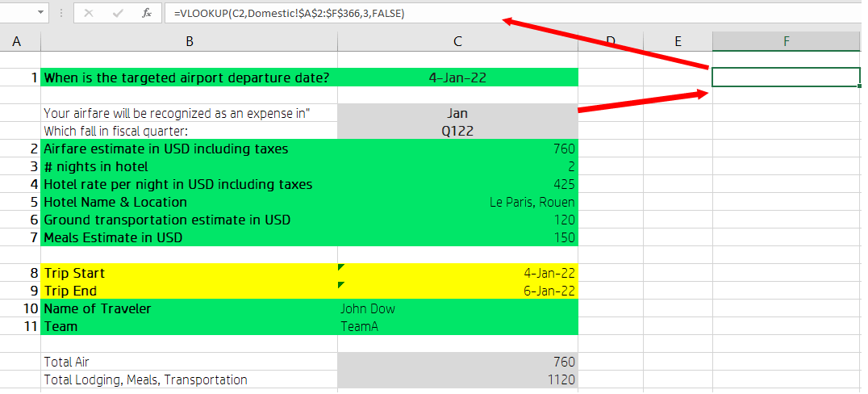The height and width of the screenshot is (394, 868).
Task: Select the cell 'Le Paris, Rouen'
Action: click(x=458, y=202)
